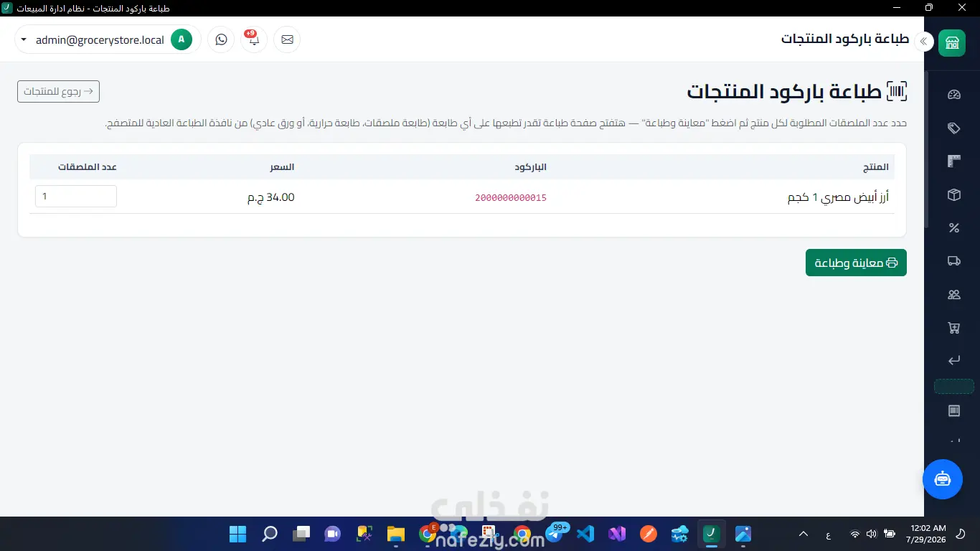This screenshot has width=980, height=551.
Task: Click the barcode scan icon beside page heading
Action: (x=897, y=91)
